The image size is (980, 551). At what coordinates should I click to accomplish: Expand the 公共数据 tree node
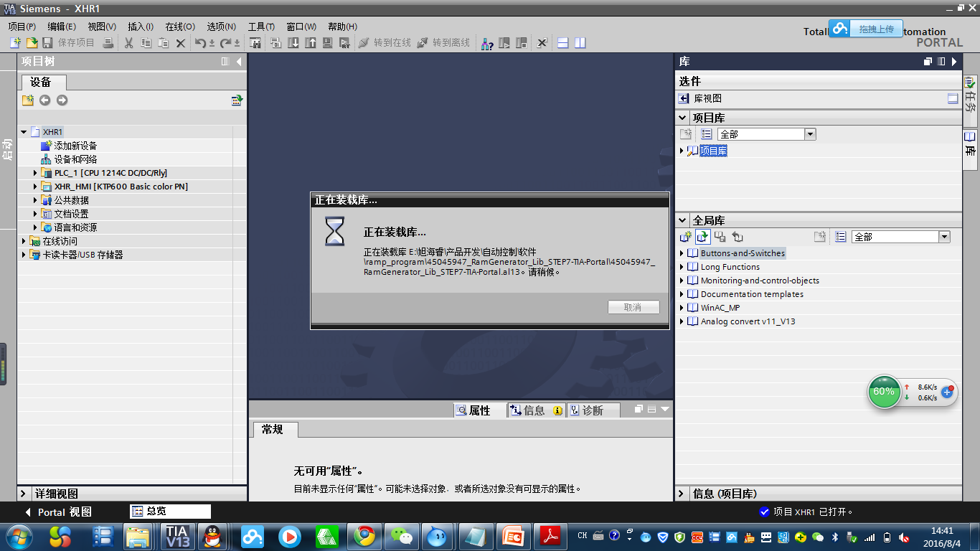coord(35,200)
